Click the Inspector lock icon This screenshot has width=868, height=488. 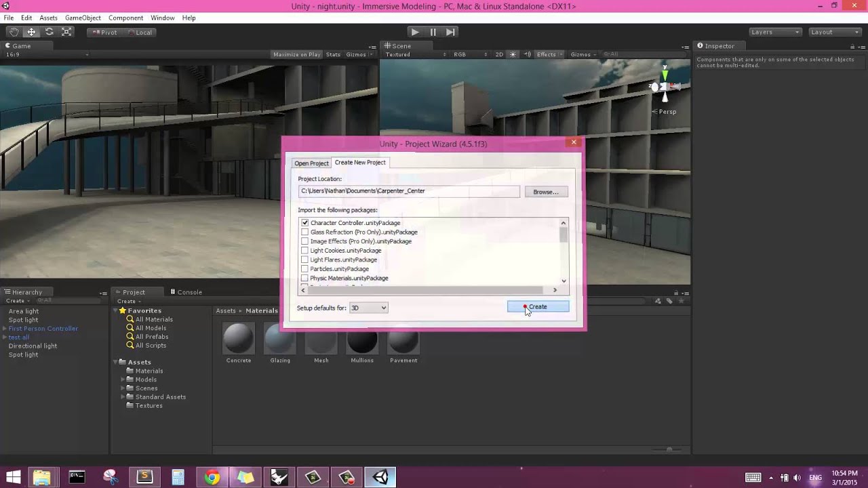[x=854, y=46]
